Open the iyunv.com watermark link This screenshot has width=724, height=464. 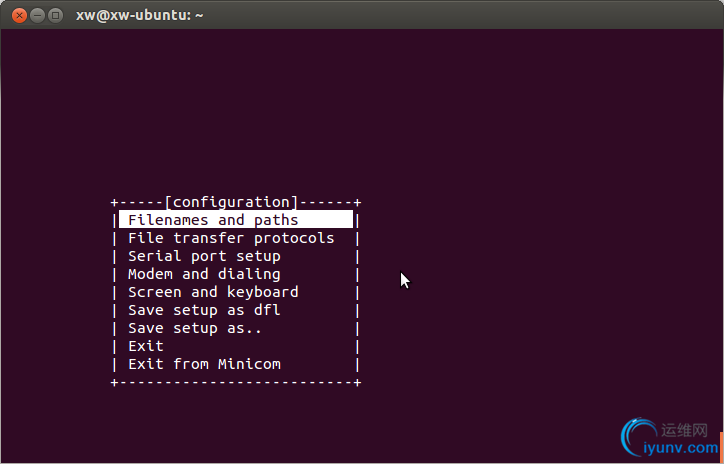pos(681,447)
